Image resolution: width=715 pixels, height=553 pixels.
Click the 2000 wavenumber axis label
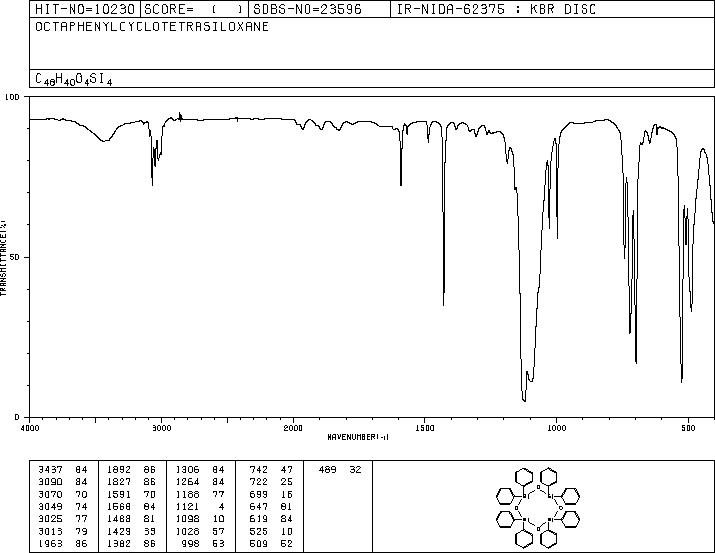tap(293, 428)
